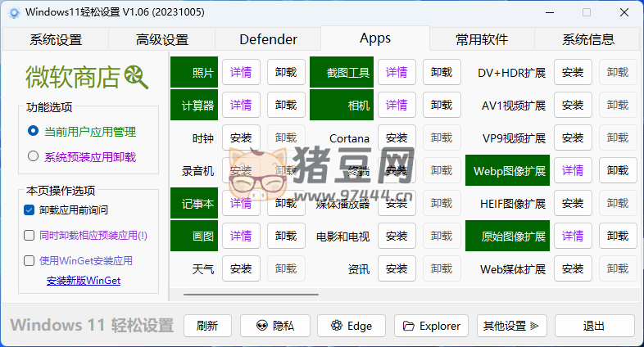Click 卸载 for Webp图像扩展
644x347 pixels.
(618, 170)
